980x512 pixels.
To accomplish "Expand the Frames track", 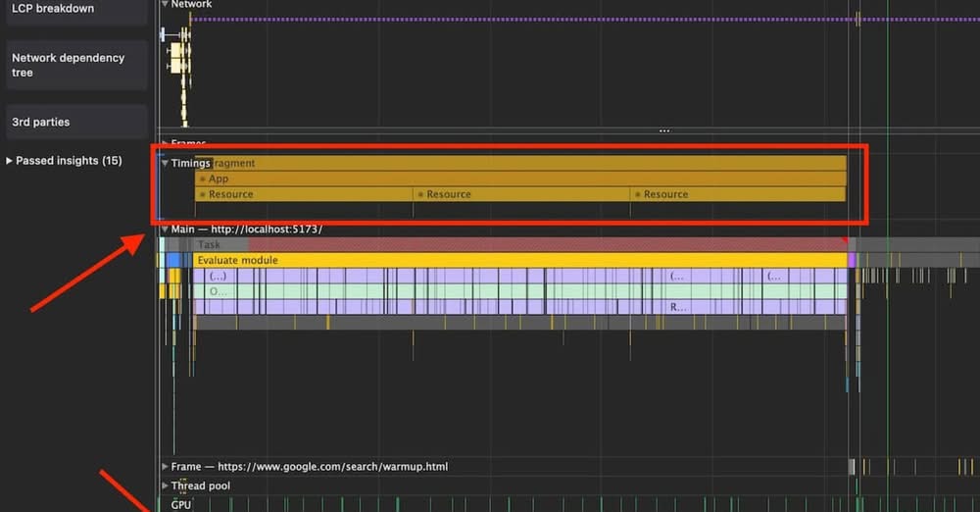I will pos(165,144).
